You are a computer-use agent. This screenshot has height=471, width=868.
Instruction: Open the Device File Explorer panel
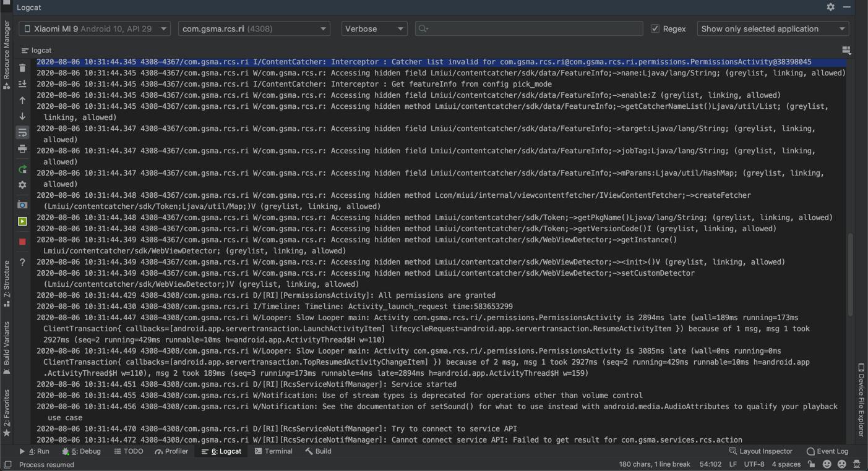pyautogui.click(x=861, y=401)
